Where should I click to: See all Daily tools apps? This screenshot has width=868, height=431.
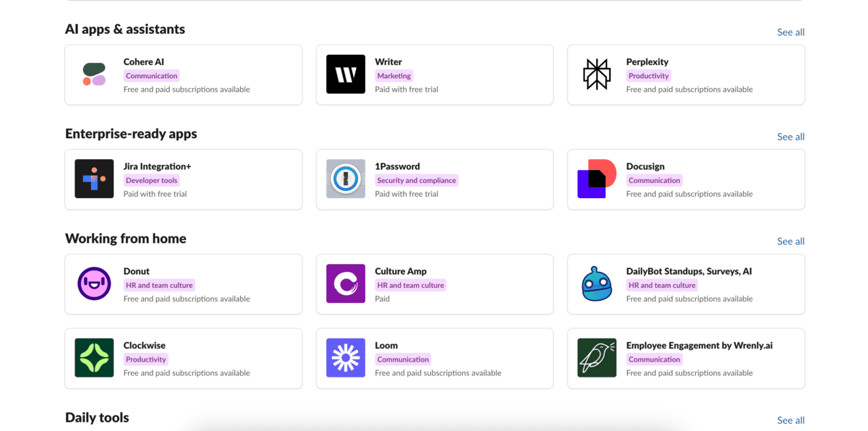[790, 420]
